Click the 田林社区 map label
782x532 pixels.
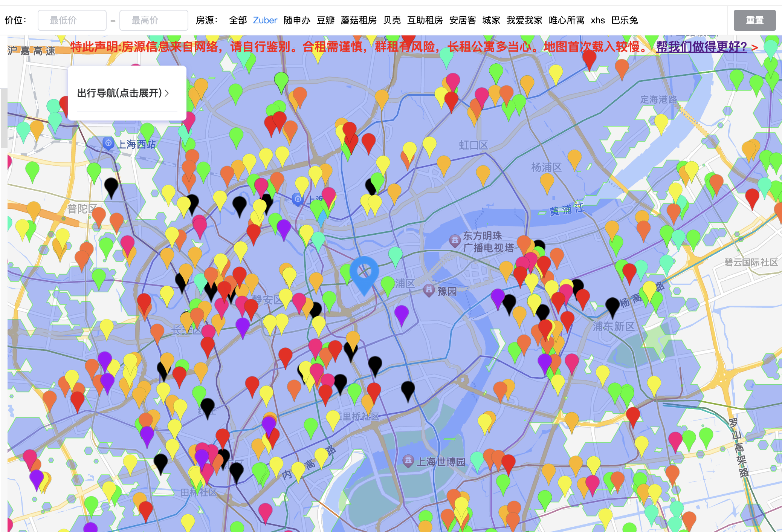tap(199, 492)
